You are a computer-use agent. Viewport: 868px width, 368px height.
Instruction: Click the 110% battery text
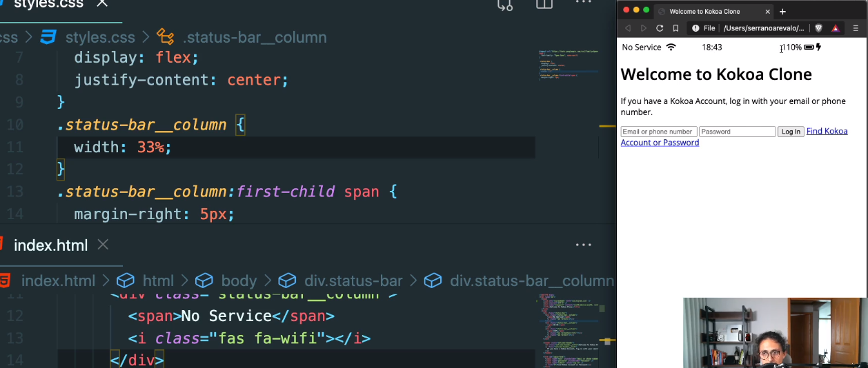click(x=791, y=48)
